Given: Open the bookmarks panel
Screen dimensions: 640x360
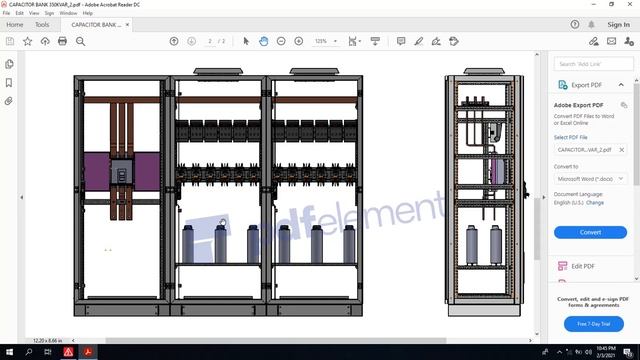Looking at the screenshot, I should point(9,82).
